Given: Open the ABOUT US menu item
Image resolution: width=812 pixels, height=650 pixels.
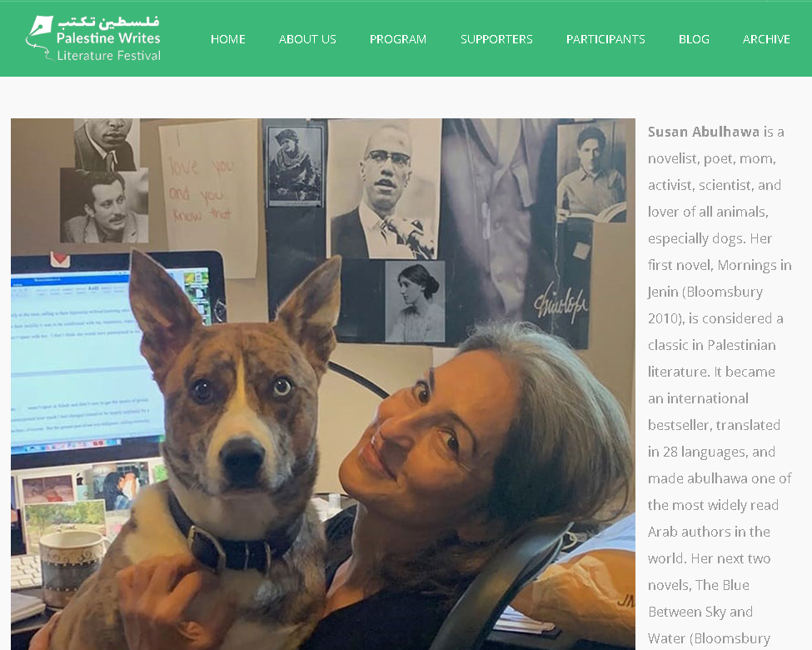Looking at the screenshot, I should 307,39.
